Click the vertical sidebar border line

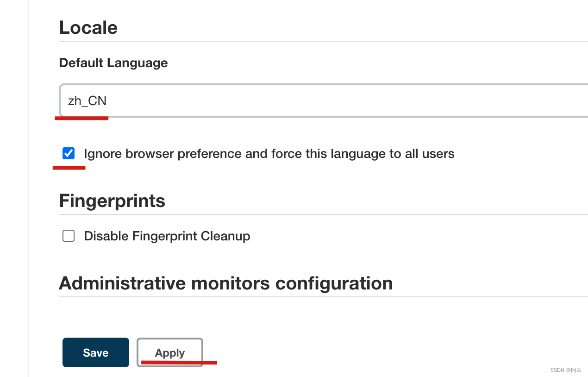click(x=29, y=185)
